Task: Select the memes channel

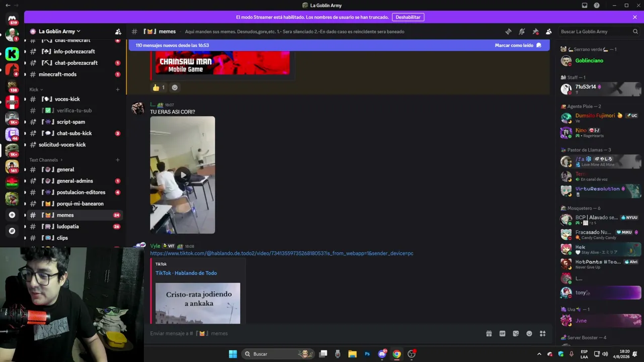Action: coord(74,215)
